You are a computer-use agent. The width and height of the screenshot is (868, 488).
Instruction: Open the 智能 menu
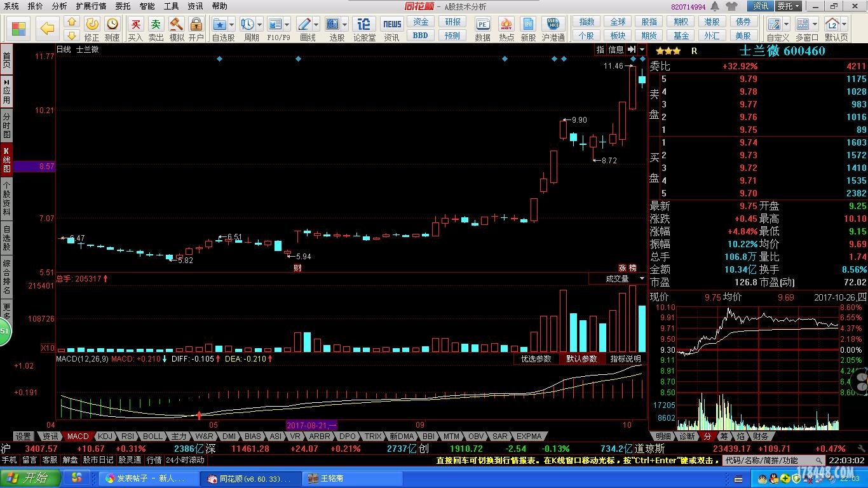click(147, 6)
